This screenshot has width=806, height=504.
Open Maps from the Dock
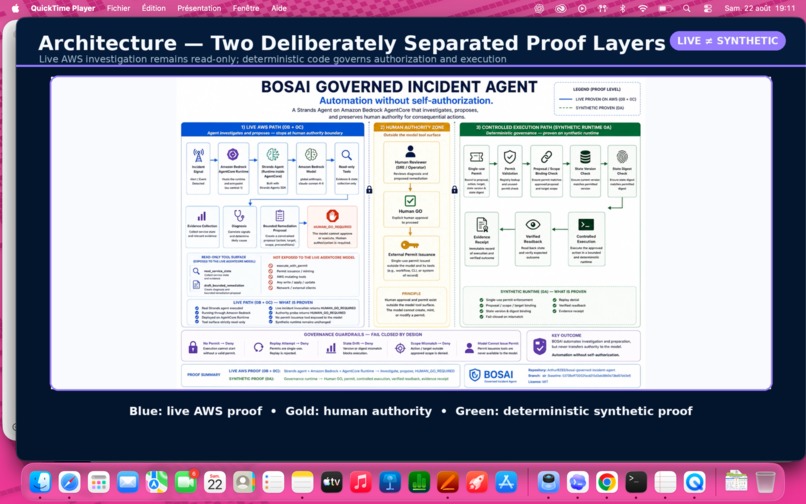pos(157,482)
